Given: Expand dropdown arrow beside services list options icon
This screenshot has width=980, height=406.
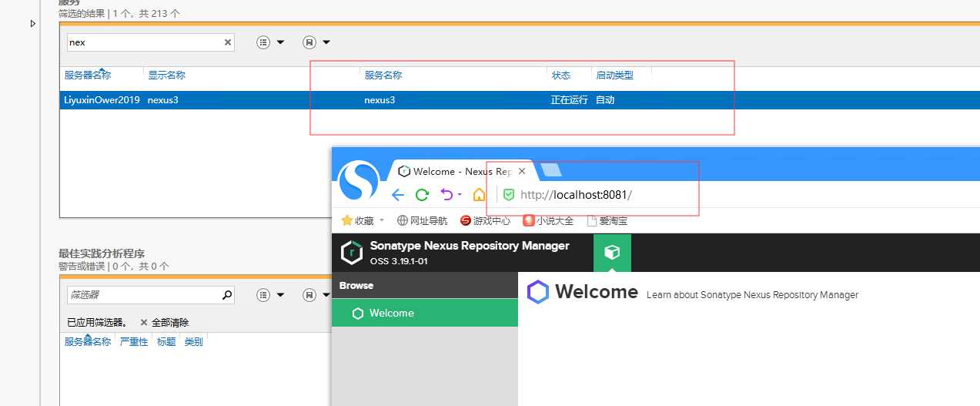Looking at the screenshot, I should [x=280, y=42].
